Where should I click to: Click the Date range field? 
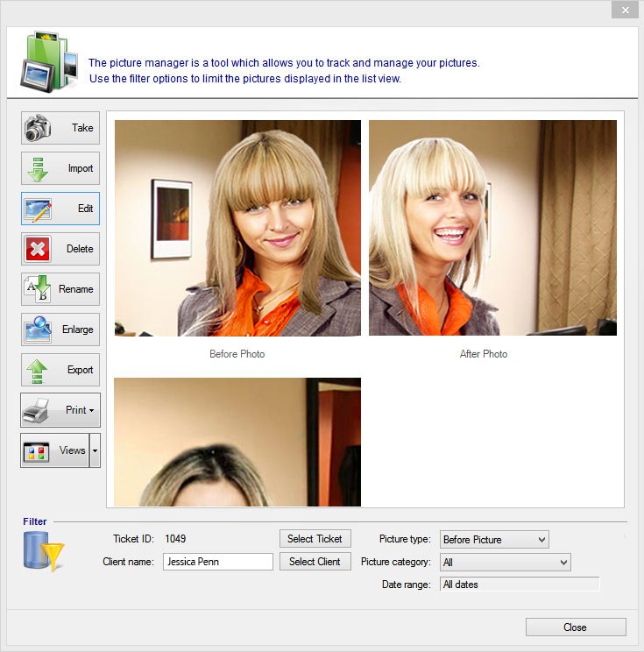pyautogui.click(x=520, y=585)
